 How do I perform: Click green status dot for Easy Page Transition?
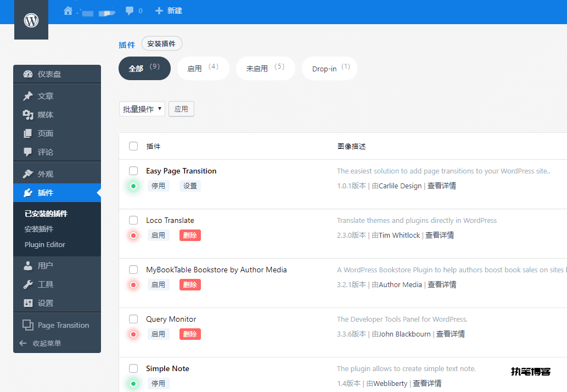[x=133, y=186]
